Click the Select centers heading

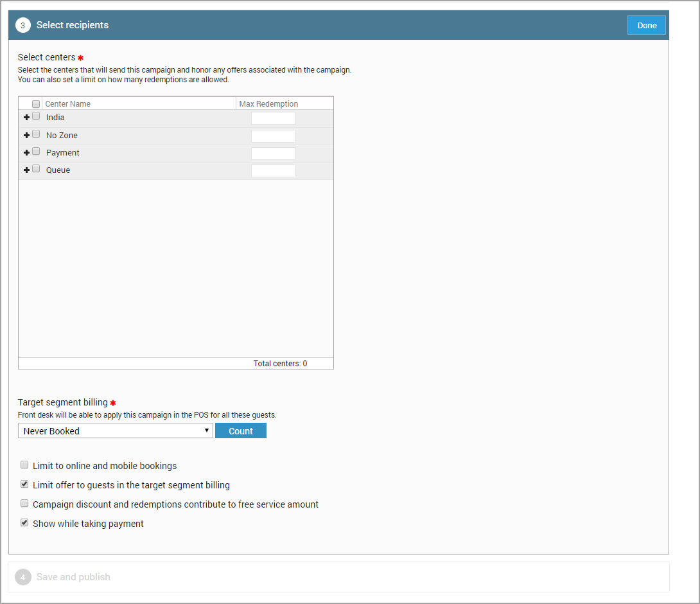[46, 57]
